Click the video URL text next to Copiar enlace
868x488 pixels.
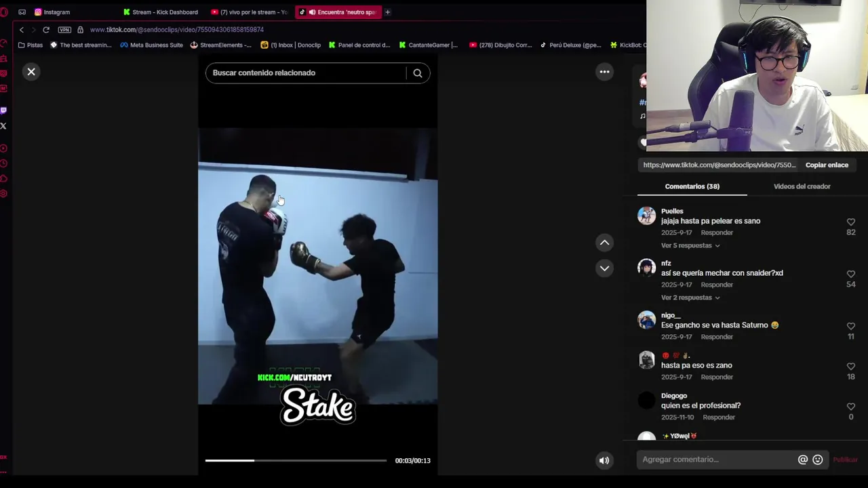pos(719,165)
